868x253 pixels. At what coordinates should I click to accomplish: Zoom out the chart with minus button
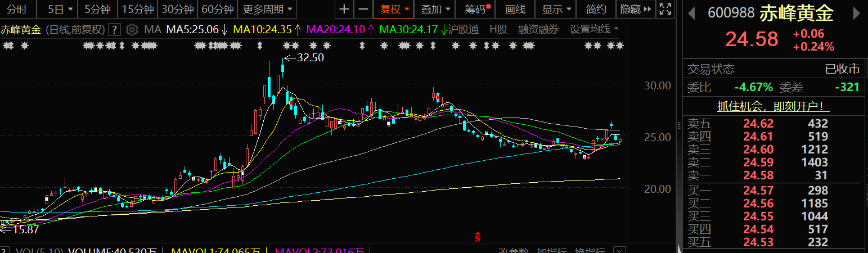(x=363, y=9)
